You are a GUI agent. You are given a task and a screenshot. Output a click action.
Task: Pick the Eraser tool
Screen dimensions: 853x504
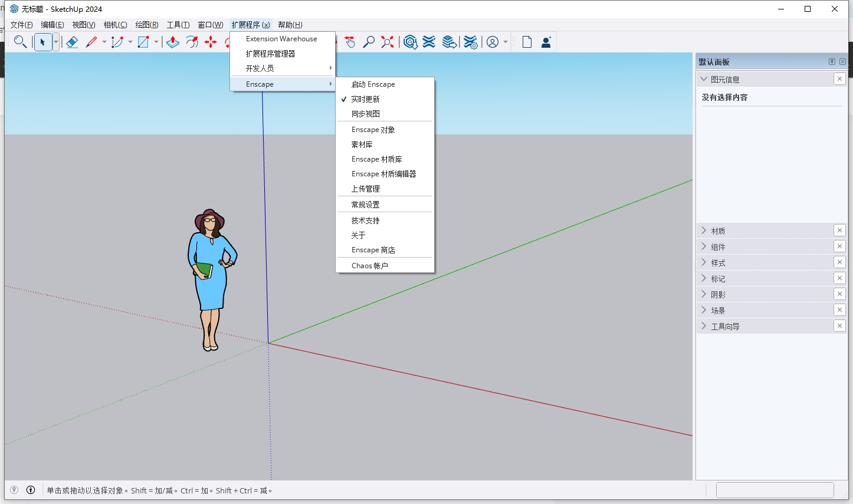[x=72, y=42]
